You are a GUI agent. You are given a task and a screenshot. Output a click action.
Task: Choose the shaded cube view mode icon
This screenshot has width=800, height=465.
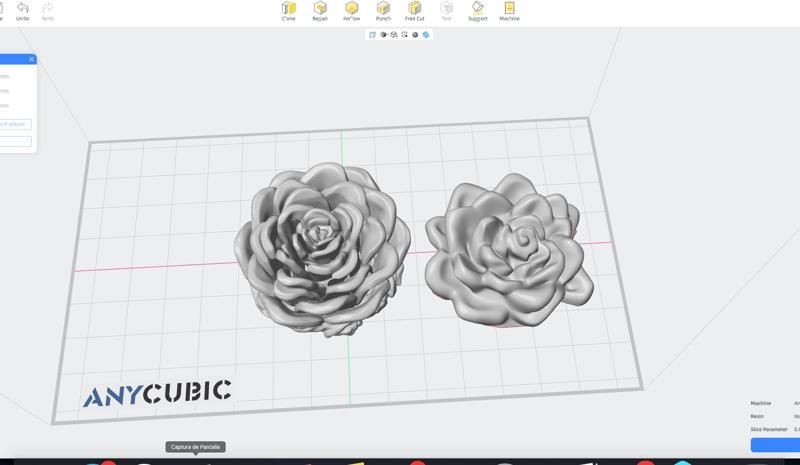tap(383, 35)
